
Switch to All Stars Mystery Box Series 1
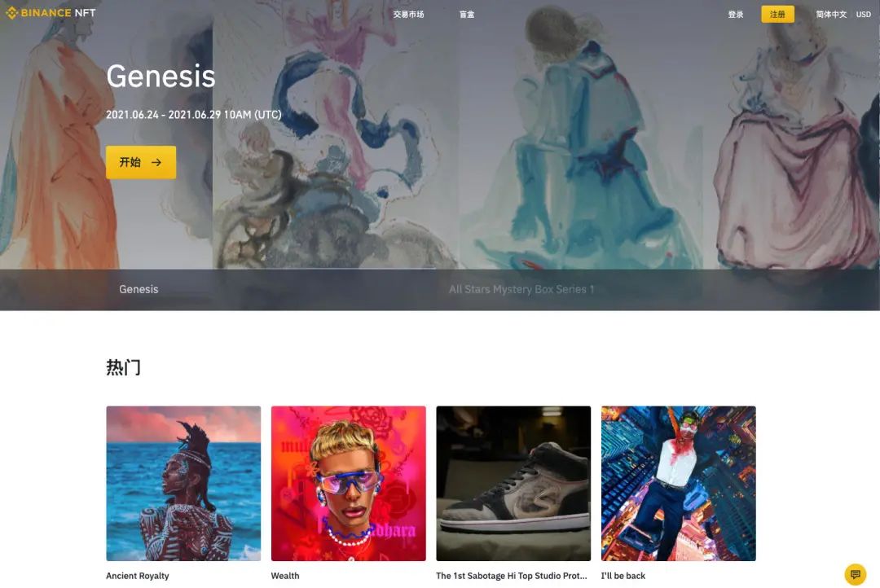coord(521,289)
